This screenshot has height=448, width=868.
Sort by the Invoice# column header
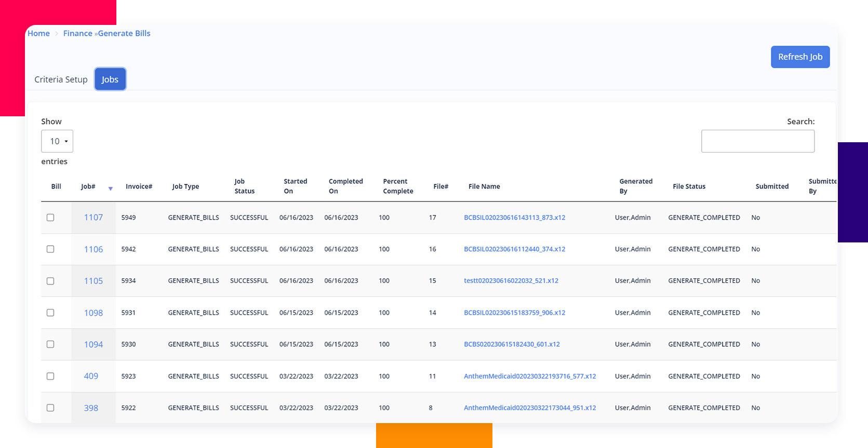pos(139,186)
